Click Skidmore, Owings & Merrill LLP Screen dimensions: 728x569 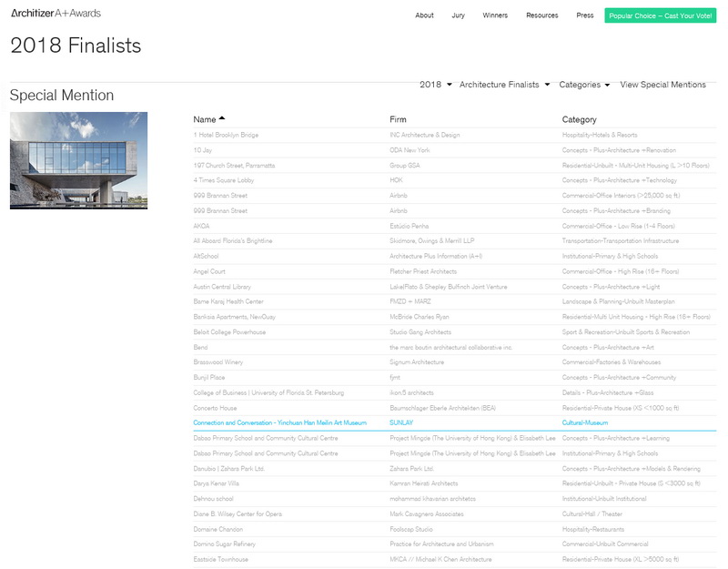[431, 240]
